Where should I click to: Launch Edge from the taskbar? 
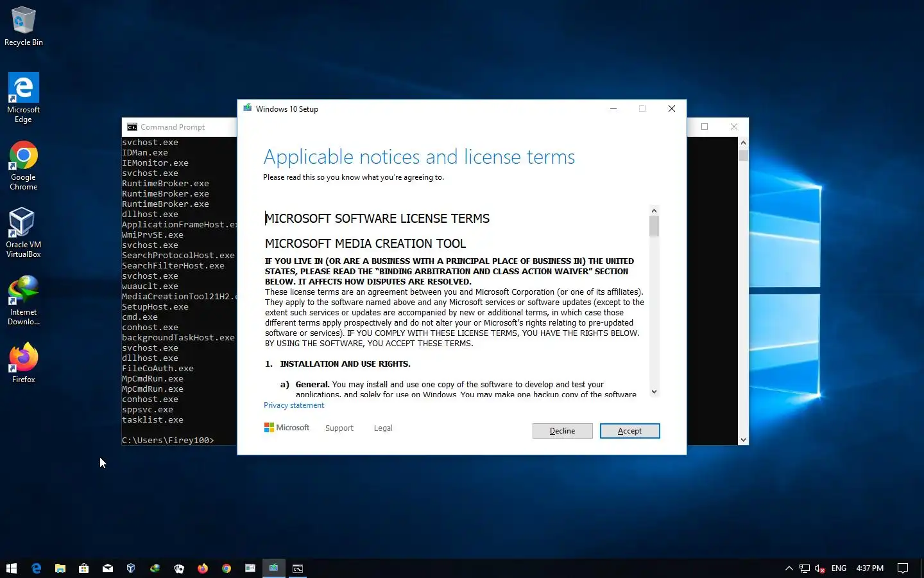coord(37,568)
